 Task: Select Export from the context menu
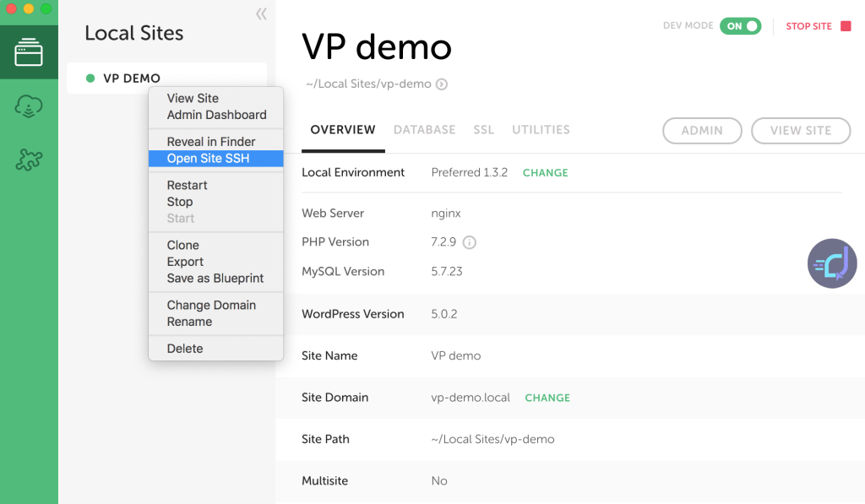point(185,262)
